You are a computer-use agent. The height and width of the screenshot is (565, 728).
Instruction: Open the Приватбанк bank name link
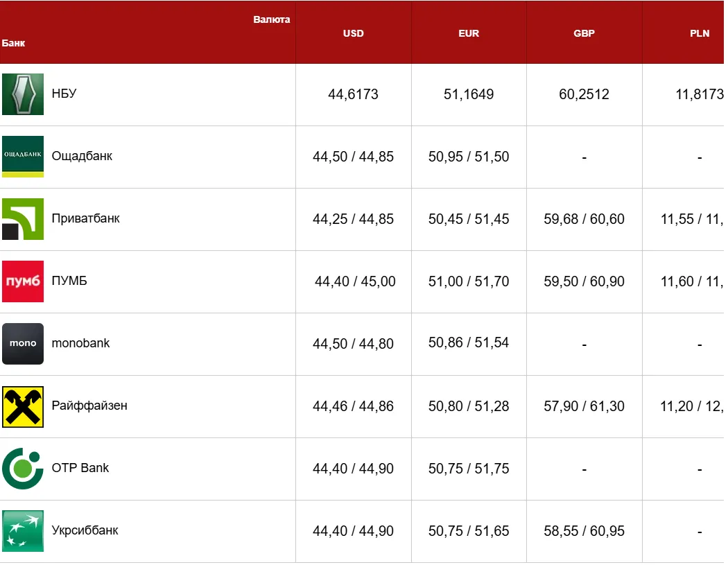pyautogui.click(x=85, y=218)
